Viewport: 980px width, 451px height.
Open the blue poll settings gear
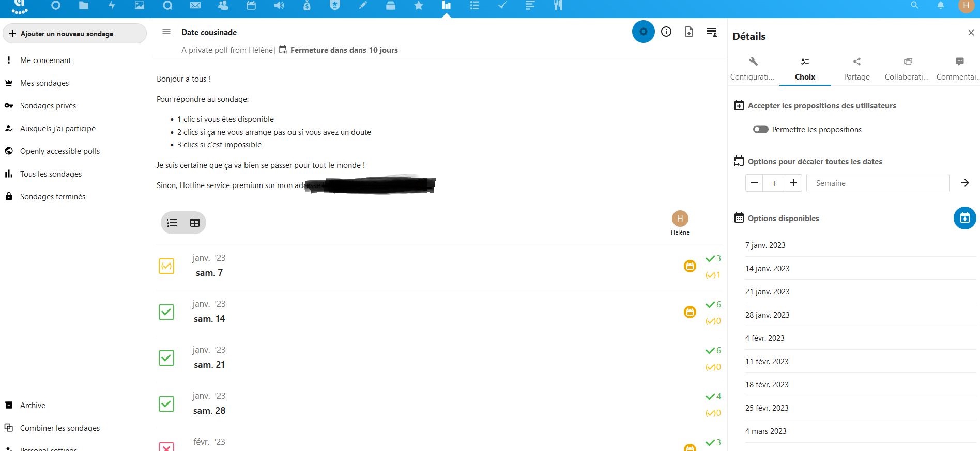click(643, 32)
